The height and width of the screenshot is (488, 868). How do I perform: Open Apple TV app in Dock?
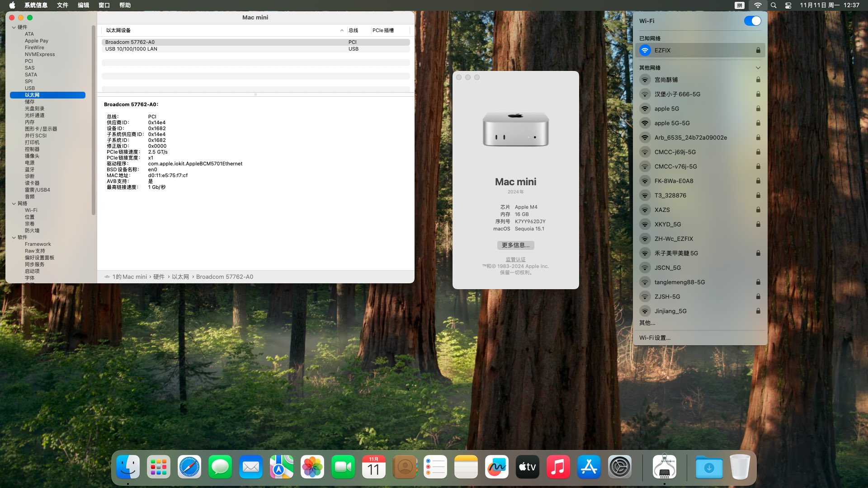point(528,467)
